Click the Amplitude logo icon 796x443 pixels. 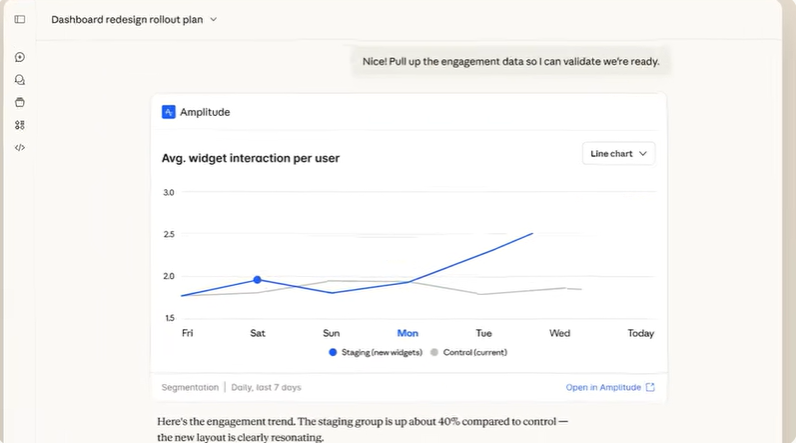point(168,112)
